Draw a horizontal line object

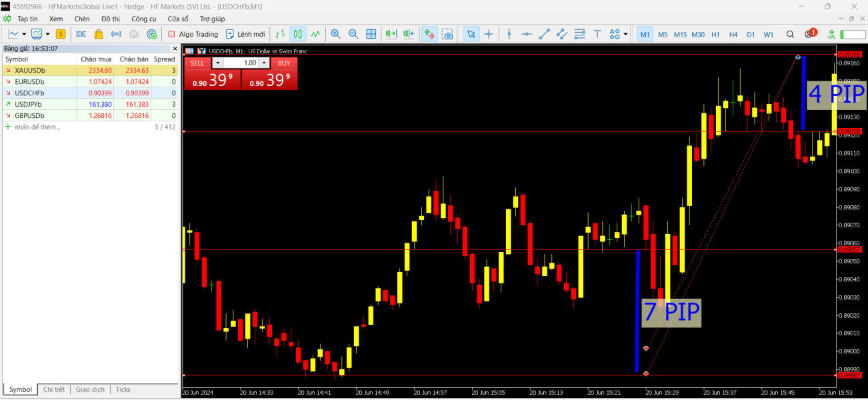[x=527, y=34]
